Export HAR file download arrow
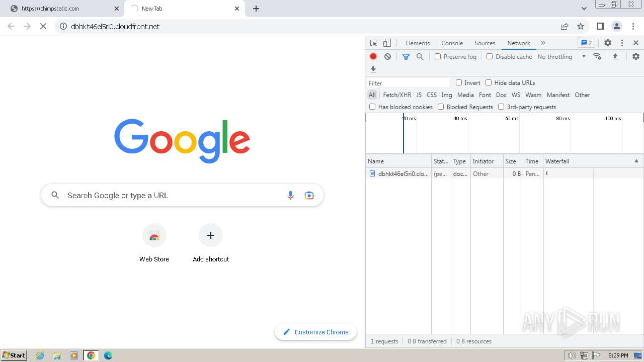The image size is (644, 362). [373, 69]
